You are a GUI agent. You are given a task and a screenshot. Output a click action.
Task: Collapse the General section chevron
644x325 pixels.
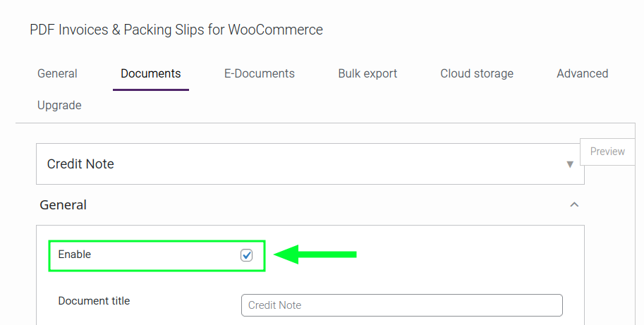click(574, 205)
